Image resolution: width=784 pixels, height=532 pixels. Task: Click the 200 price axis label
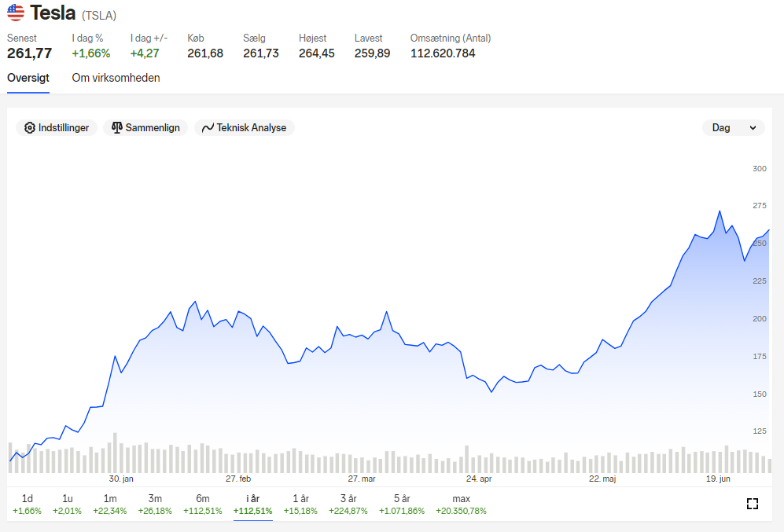[x=760, y=319]
